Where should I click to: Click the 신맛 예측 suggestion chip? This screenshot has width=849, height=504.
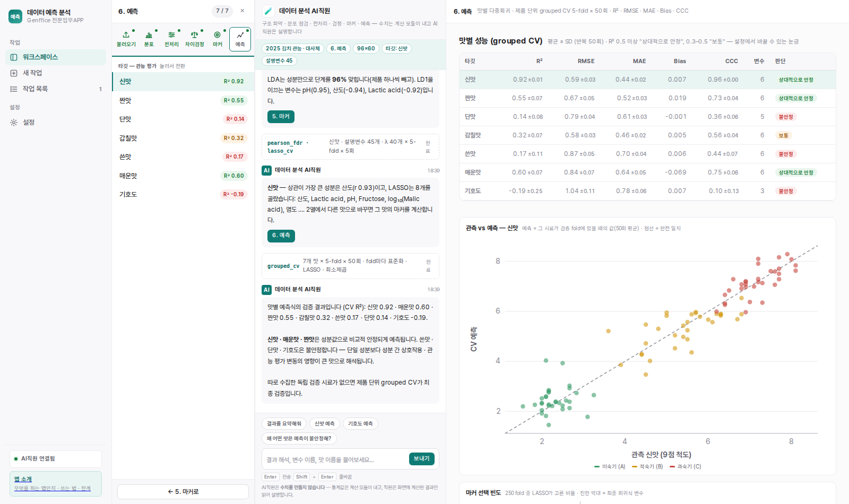click(324, 423)
